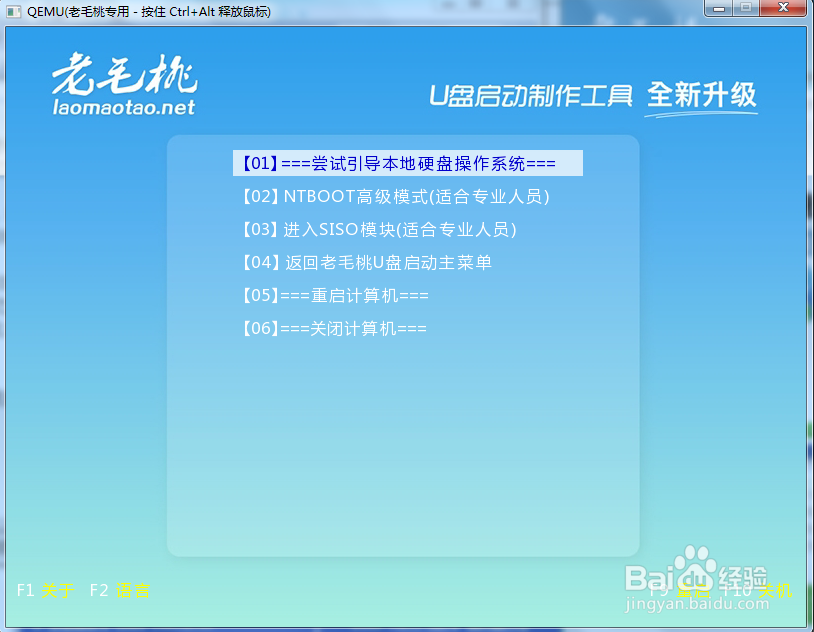The height and width of the screenshot is (632, 814).
Task: Click the QEMU window title bar icon
Action: 13,11
